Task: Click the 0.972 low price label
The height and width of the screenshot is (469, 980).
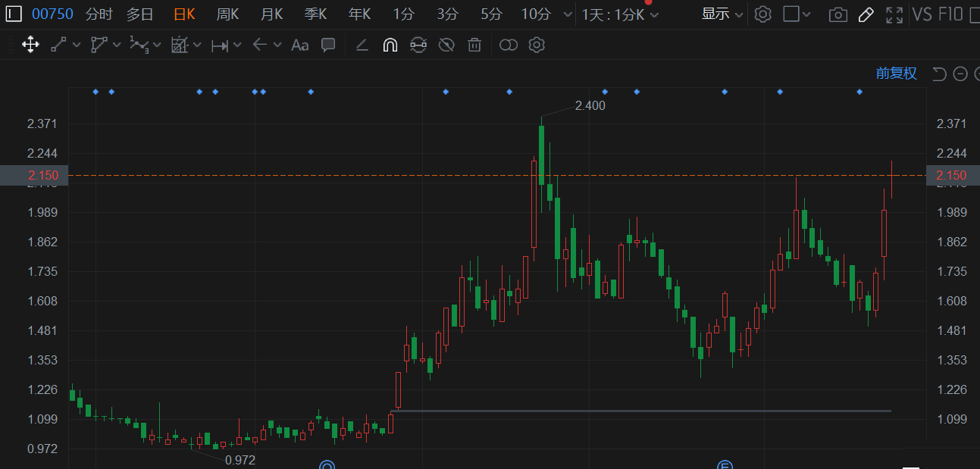Action: (x=240, y=460)
